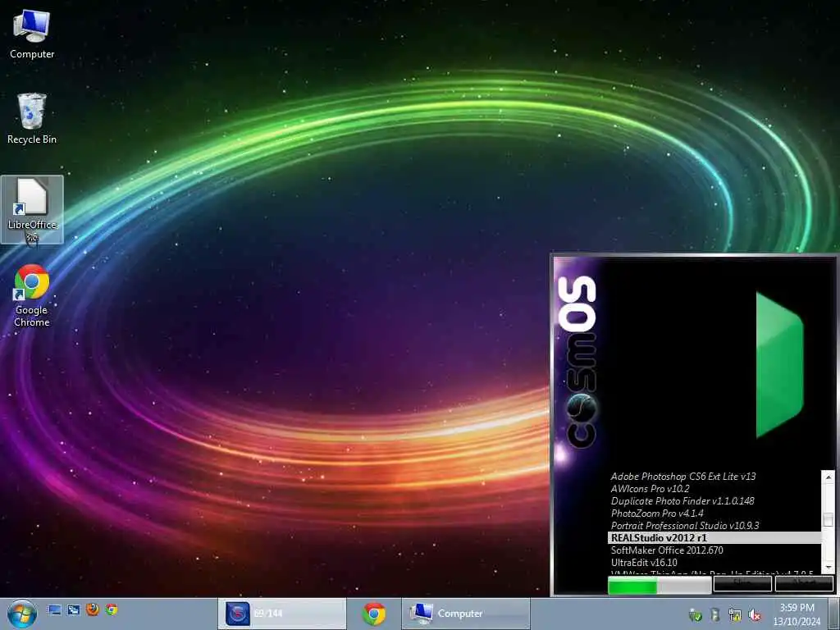Click Switch between windows quick launch icon

[73, 609]
